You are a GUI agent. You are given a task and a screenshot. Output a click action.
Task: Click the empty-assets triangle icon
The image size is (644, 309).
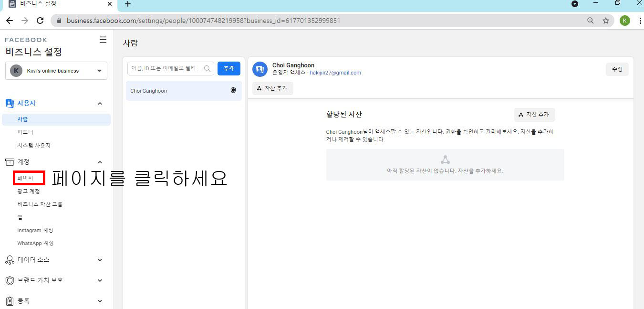[x=445, y=160]
